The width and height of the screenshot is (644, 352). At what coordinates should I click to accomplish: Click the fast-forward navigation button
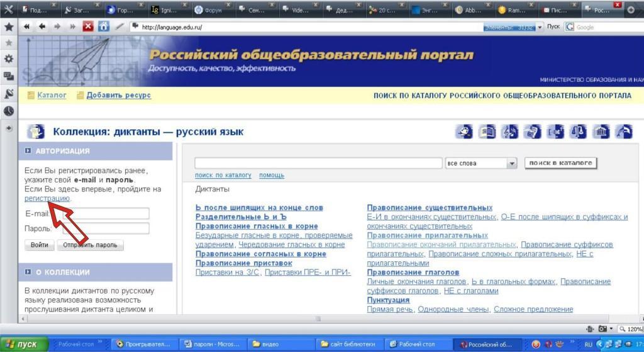tap(72, 26)
